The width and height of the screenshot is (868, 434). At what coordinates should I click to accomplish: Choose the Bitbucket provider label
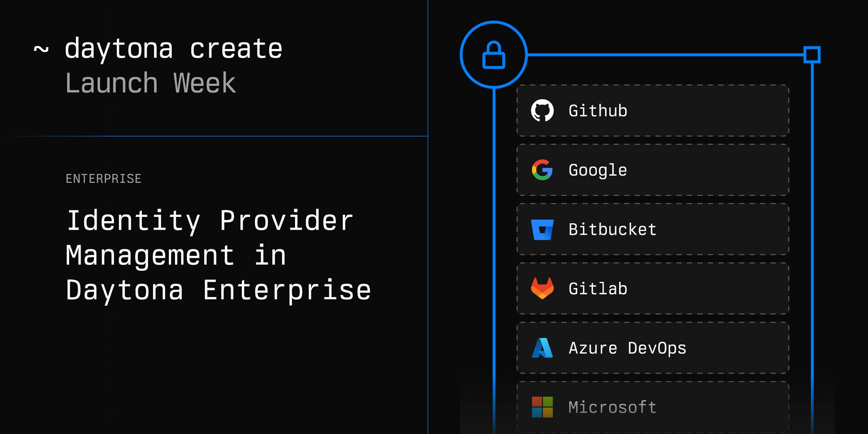[x=612, y=229]
